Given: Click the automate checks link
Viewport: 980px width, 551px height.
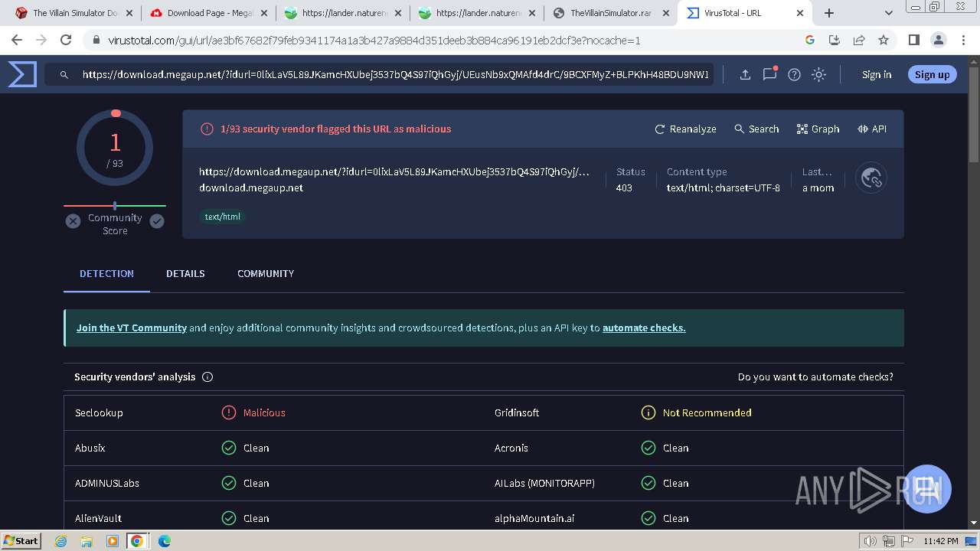Looking at the screenshot, I should tap(644, 328).
